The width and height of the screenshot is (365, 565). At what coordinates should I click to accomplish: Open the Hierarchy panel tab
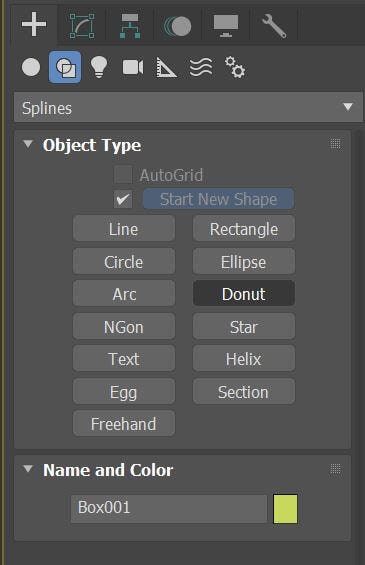130,26
